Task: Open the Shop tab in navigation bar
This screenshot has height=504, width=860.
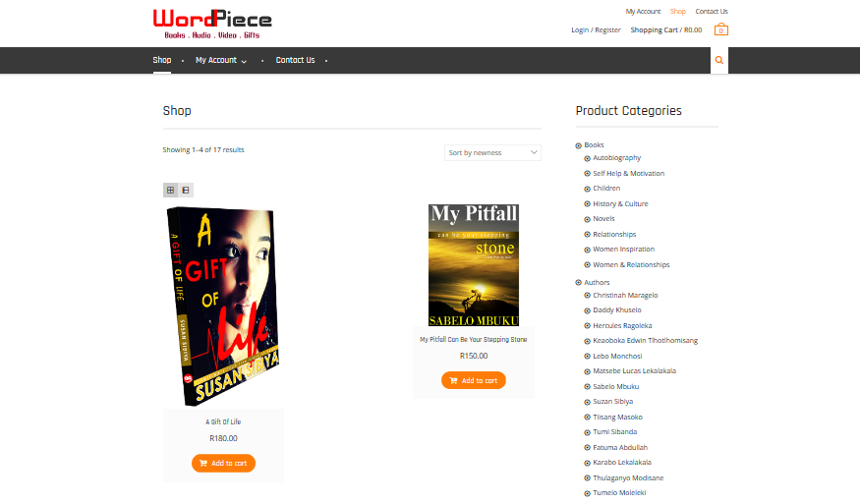Action: [162, 60]
